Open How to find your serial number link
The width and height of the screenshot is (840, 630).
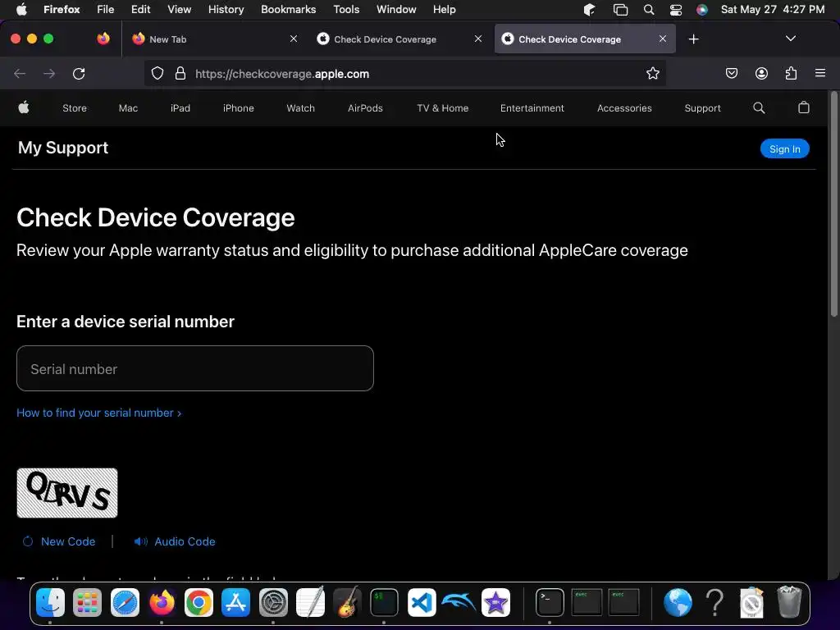pos(99,413)
